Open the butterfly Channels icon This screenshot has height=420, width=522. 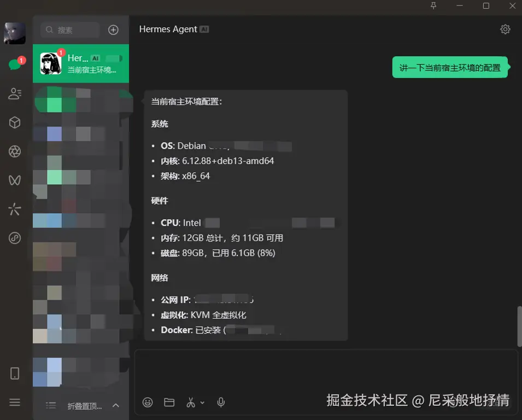15,180
